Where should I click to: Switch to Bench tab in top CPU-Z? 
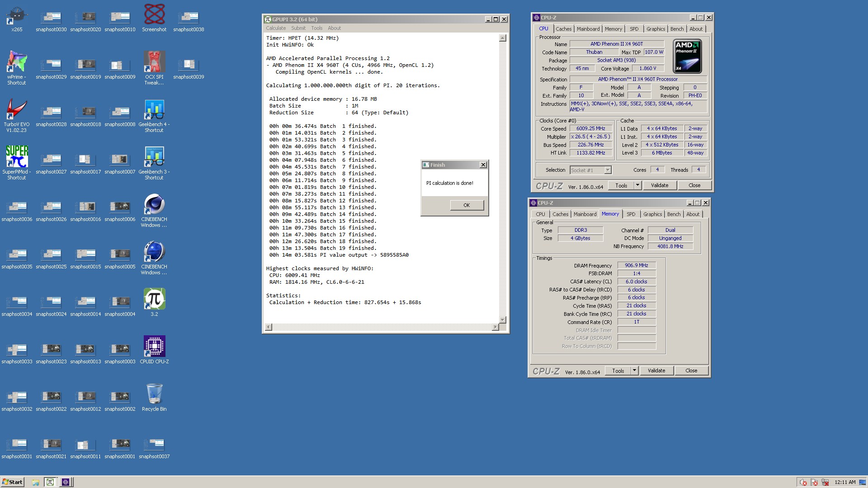pyautogui.click(x=677, y=29)
